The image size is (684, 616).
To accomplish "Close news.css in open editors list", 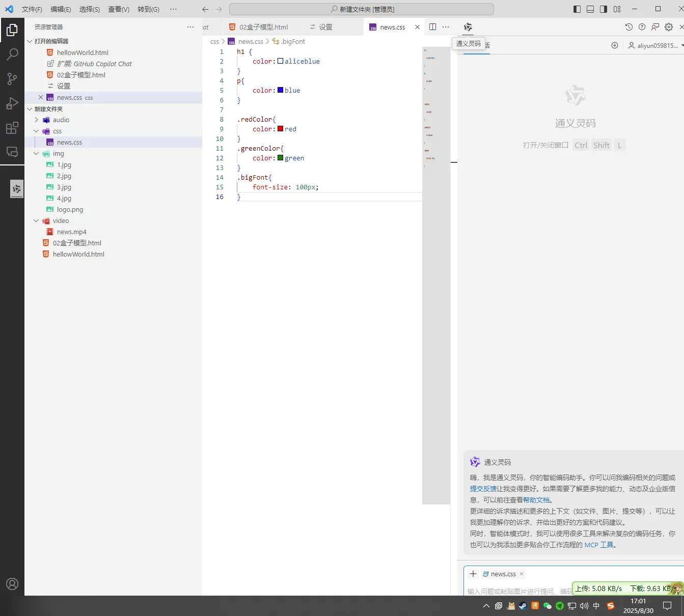I will pyautogui.click(x=41, y=97).
